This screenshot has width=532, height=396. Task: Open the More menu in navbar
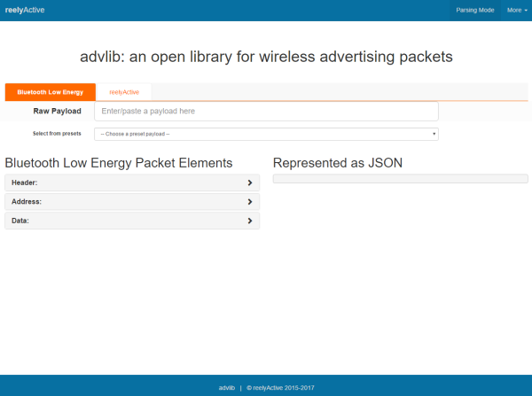(517, 10)
